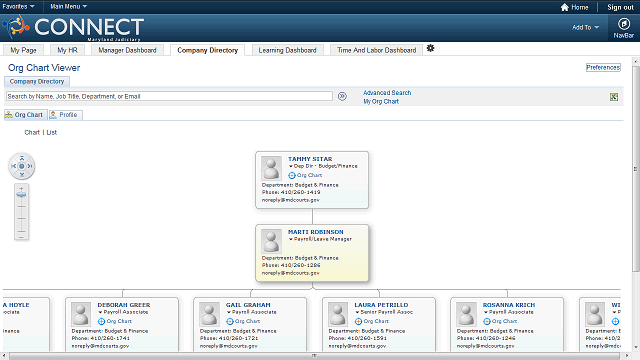Open the Favorites dropdown menu
The height and width of the screenshot is (360, 640).
pos(18,7)
